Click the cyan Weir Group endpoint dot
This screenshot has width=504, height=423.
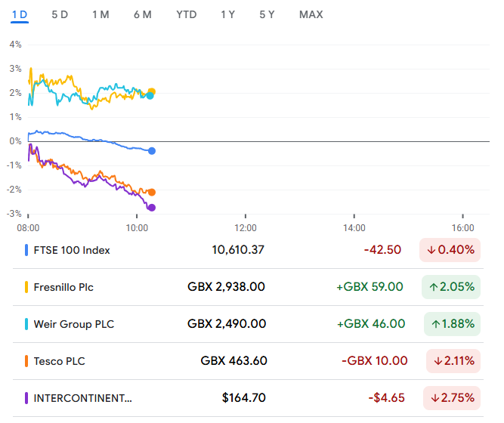[x=150, y=95]
